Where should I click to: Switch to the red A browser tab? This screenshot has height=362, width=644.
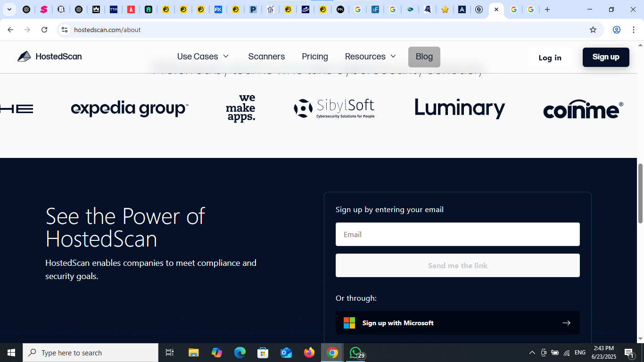pyautogui.click(x=131, y=9)
